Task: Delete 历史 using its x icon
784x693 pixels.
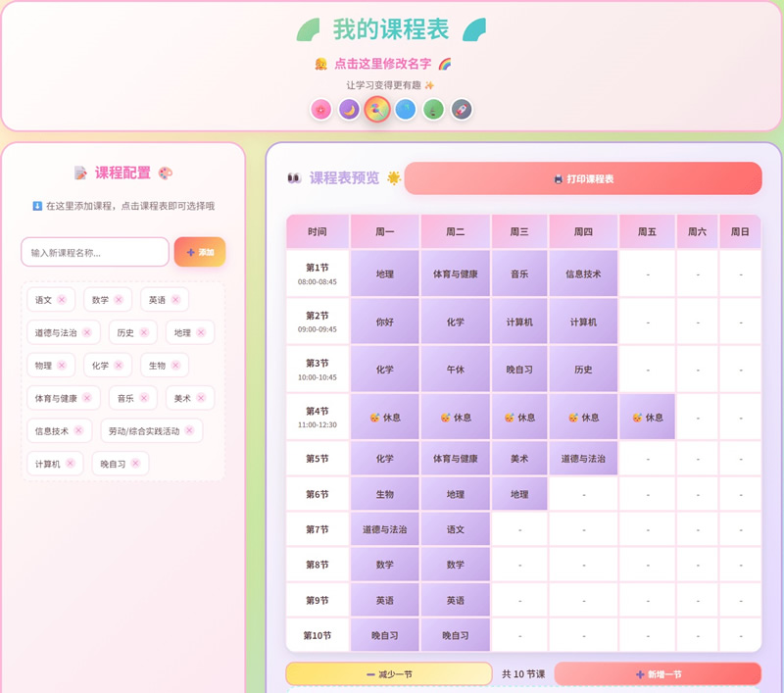Action: point(144,333)
